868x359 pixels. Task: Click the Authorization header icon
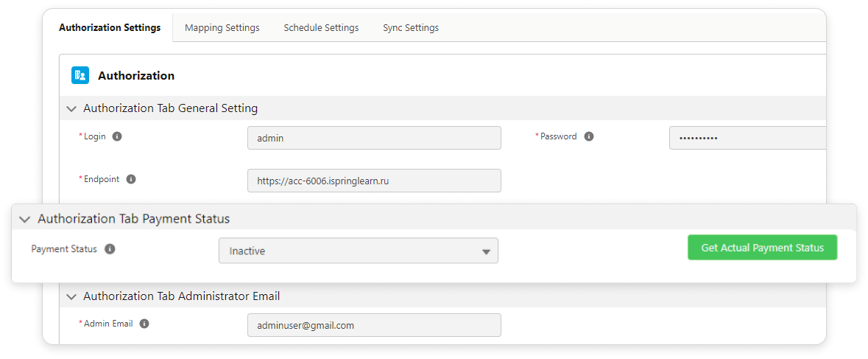80,75
